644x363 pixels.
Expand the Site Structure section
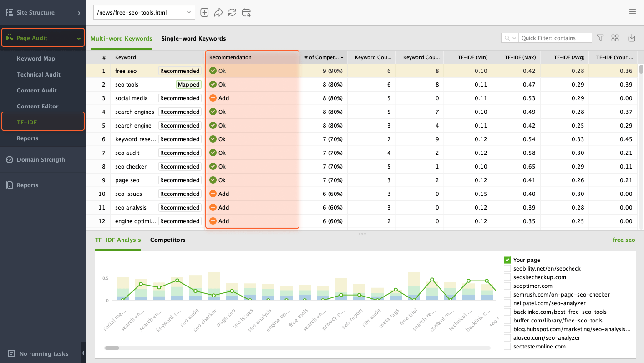coord(79,13)
